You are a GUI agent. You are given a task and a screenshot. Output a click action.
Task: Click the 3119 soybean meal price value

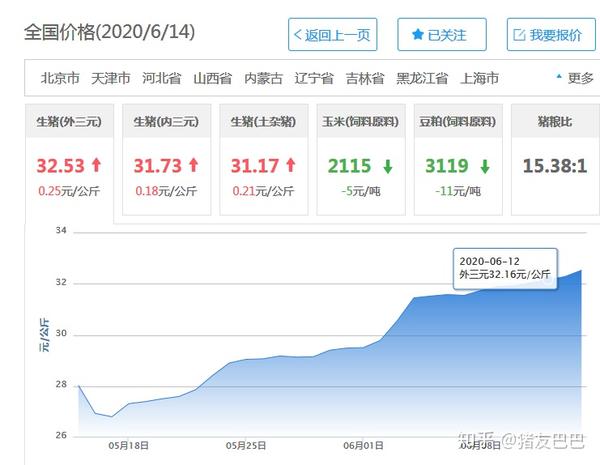(447, 166)
